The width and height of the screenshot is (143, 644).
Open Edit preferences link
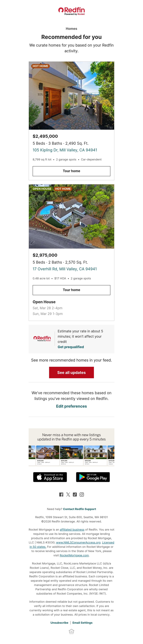pyautogui.click(x=71, y=406)
